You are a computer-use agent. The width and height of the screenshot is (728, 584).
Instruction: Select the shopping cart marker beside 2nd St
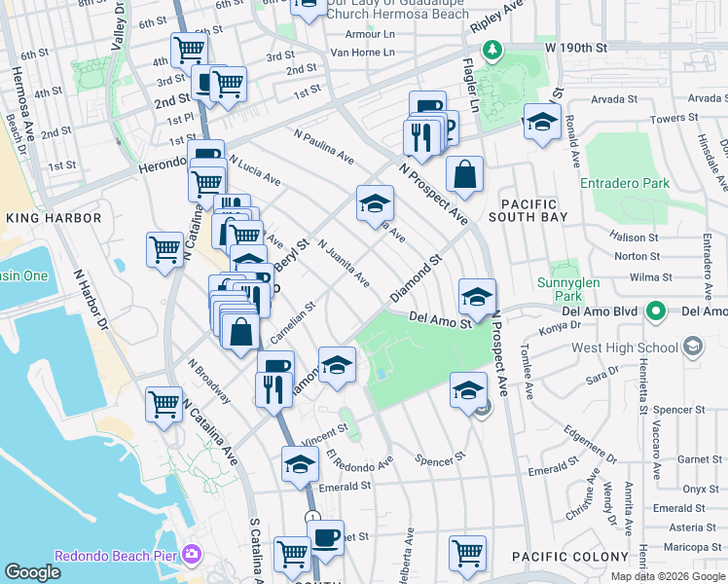coord(228,84)
